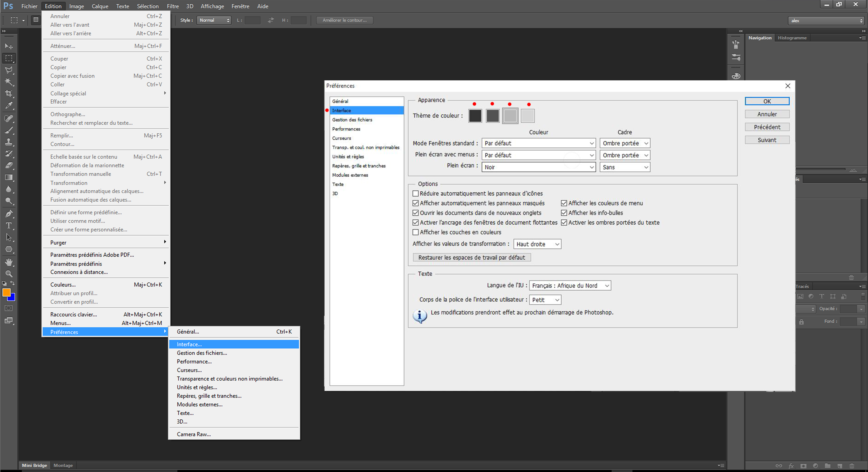Enable Afficher les couches en couleurs
The width and height of the screenshot is (868, 472).
click(x=416, y=232)
